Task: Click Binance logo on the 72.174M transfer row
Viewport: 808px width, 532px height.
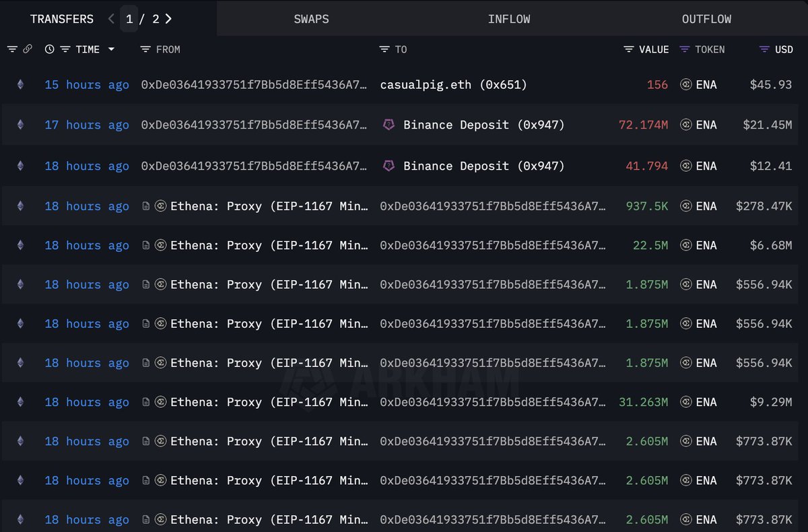Action: (389, 125)
